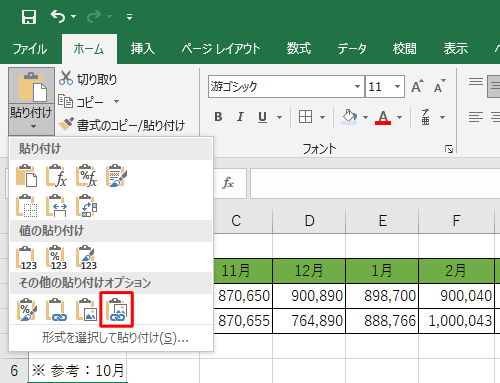Screen dimensions: 500x383
Task: Apply cell borders with border icon
Action: tap(305, 117)
